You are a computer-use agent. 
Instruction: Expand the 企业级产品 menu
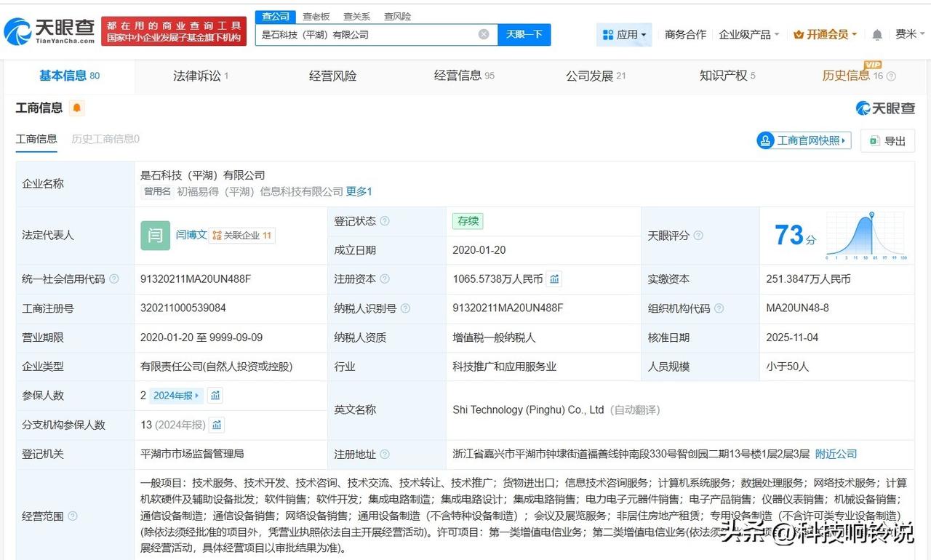pyautogui.click(x=749, y=34)
